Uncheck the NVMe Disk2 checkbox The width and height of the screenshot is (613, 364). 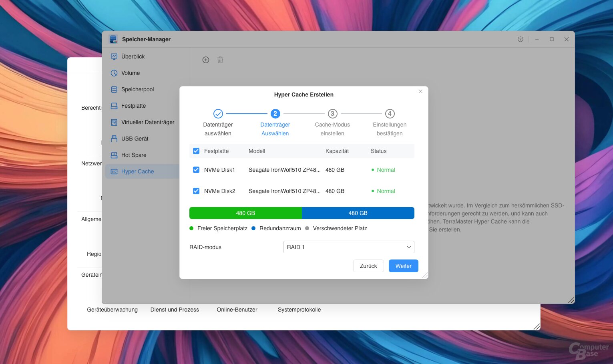pos(196,191)
